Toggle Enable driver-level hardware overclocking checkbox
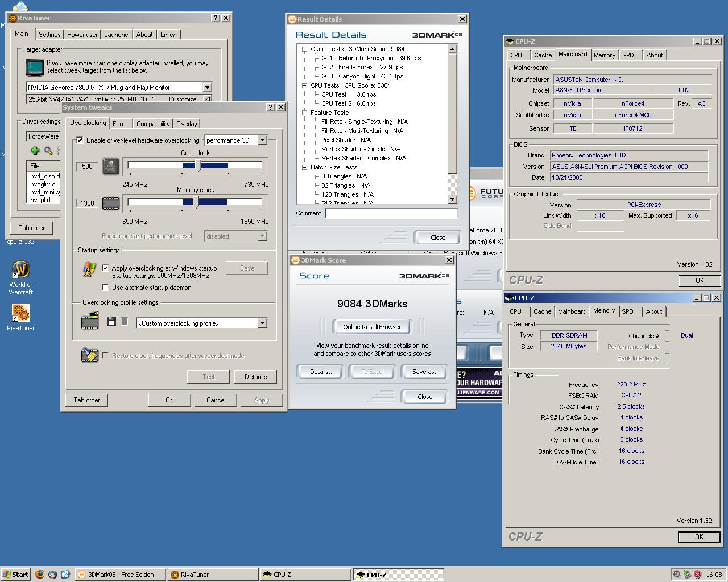This screenshot has height=582, width=728. tap(80, 140)
